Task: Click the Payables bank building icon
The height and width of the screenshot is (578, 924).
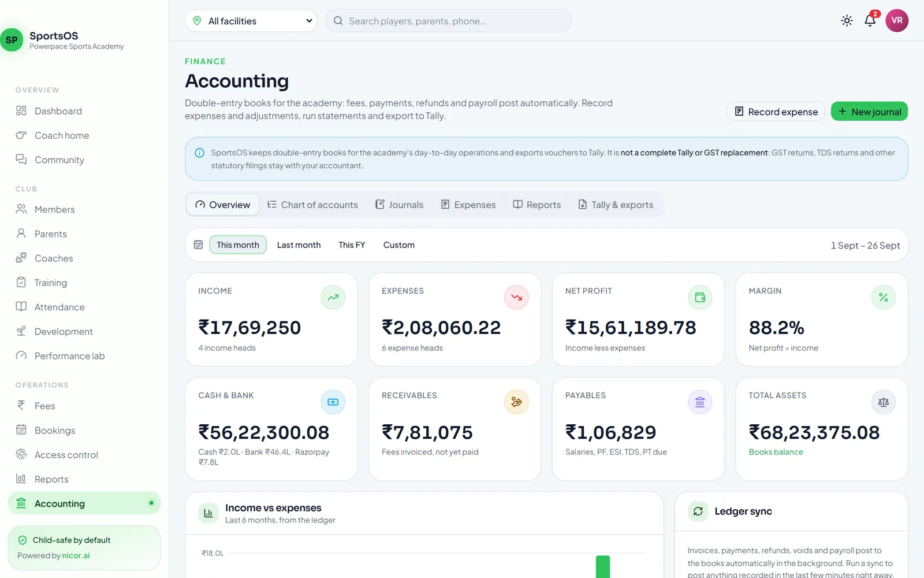Action: pos(700,402)
